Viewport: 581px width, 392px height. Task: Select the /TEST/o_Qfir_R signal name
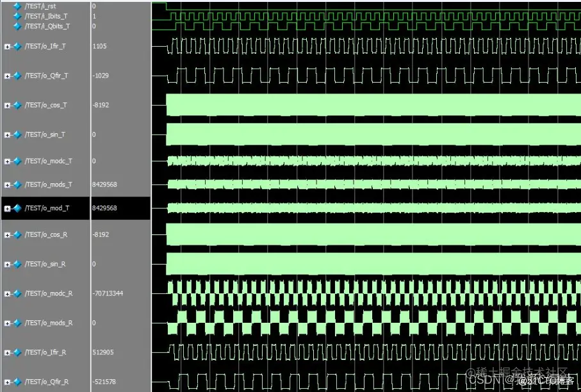tap(47, 382)
